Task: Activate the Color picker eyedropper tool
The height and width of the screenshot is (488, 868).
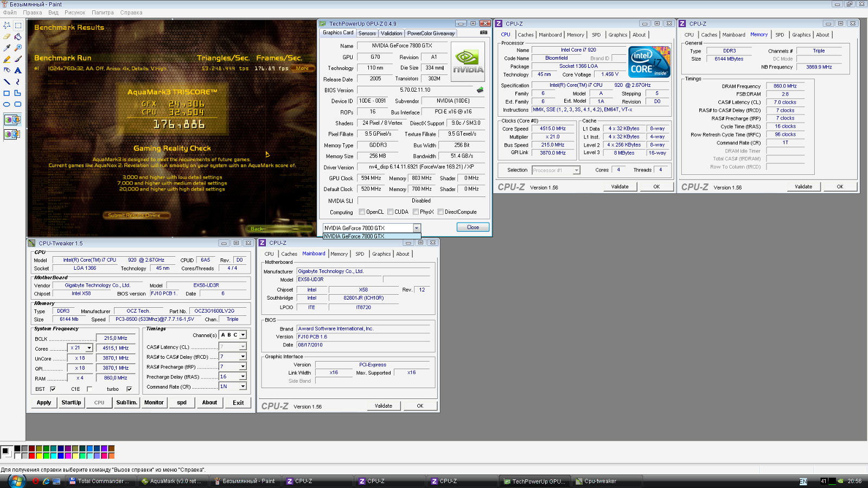Action: click(x=7, y=48)
